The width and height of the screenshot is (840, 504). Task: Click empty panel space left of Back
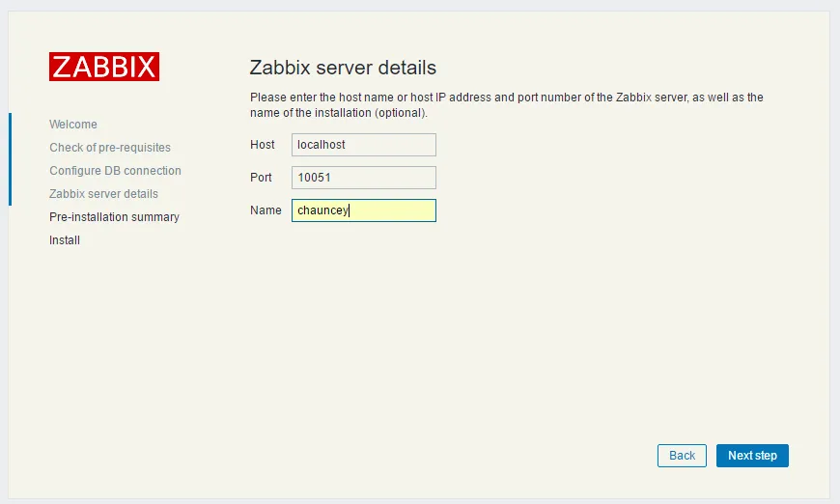pyautogui.click(x=434, y=456)
